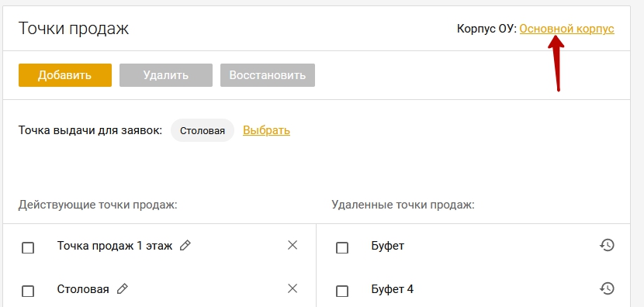Select the Точка продаж 1 этаж list item
Image resolution: width=644 pixels, height=307 pixels.
coord(115,246)
